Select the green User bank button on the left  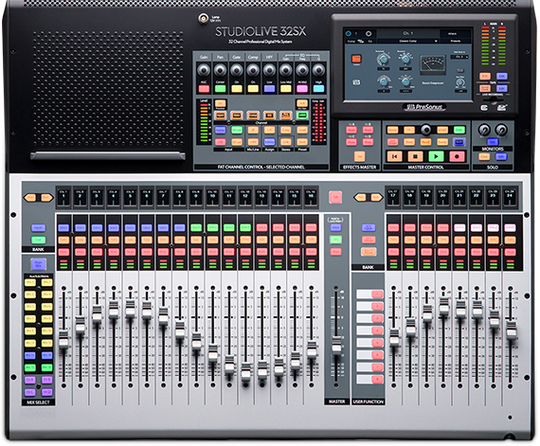(38, 240)
